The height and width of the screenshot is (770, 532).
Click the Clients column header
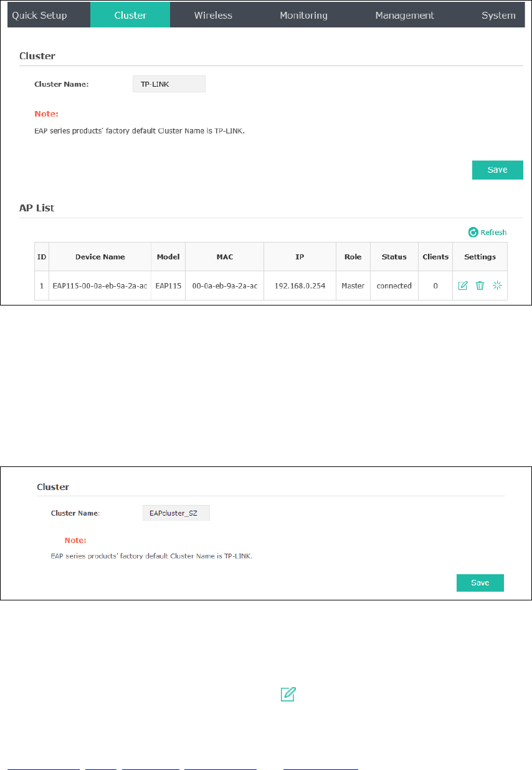coord(435,257)
